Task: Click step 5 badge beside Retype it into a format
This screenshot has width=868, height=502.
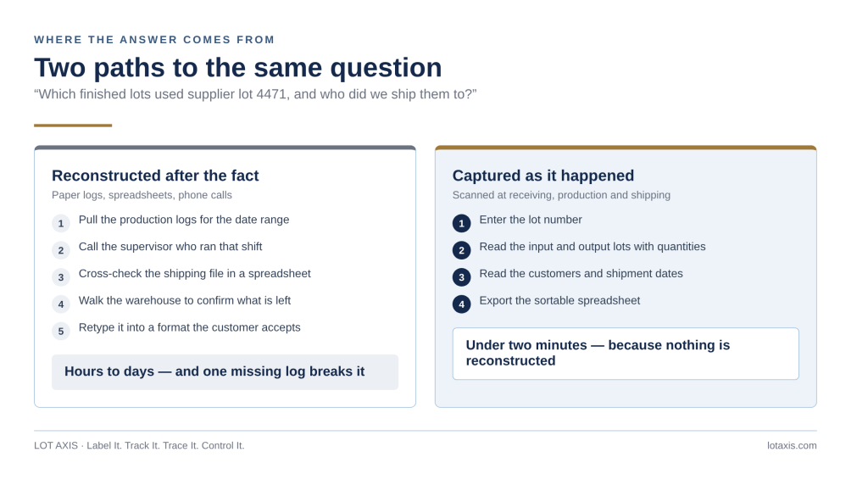Action: tap(61, 332)
